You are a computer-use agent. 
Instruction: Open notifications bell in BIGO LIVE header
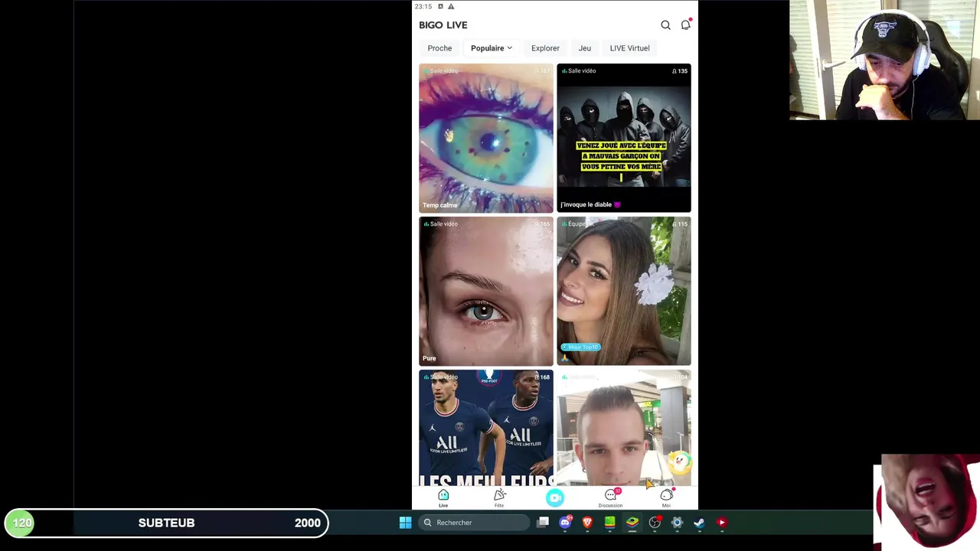pyautogui.click(x=686, y=24)
